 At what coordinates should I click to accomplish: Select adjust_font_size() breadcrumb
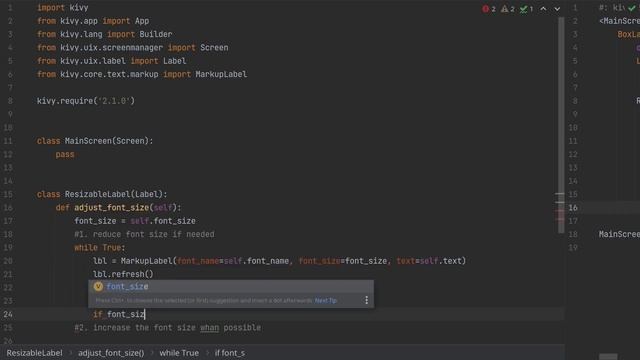[111, 353]
